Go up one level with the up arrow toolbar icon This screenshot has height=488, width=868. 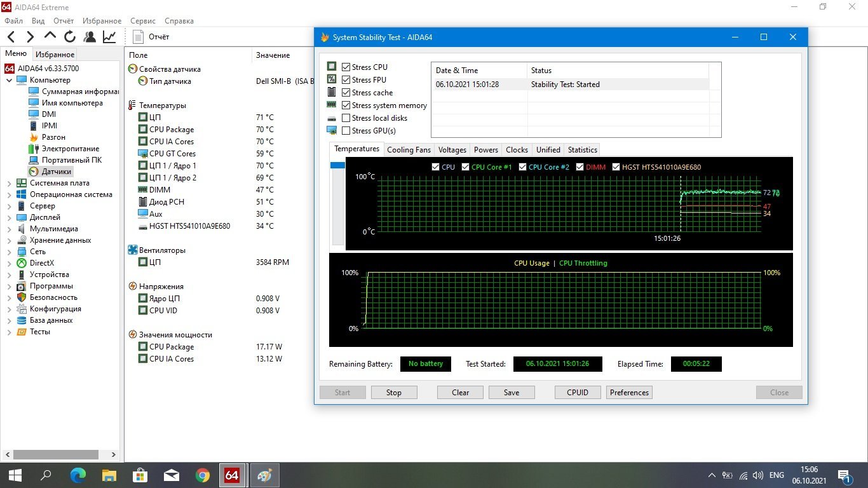(x=50, y=37)
